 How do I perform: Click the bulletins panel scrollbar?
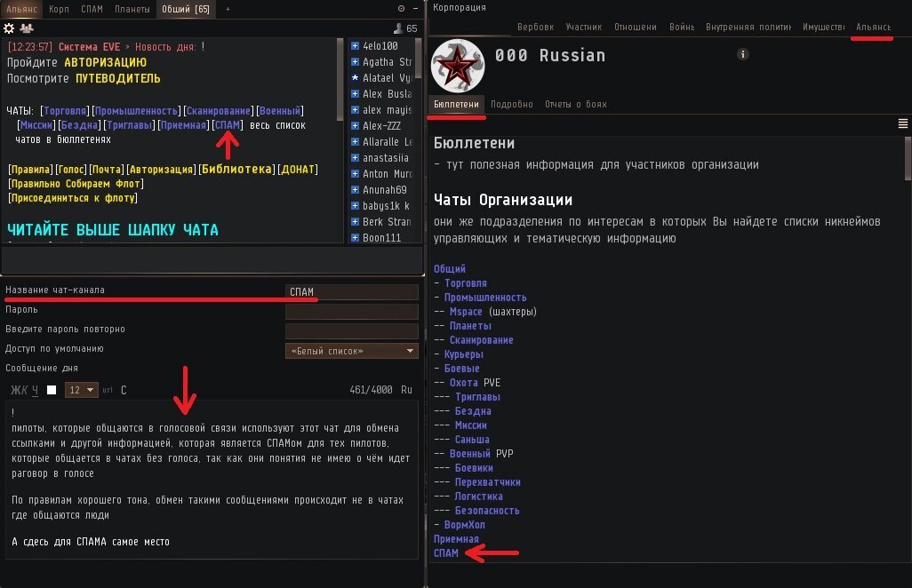(908, 160)
